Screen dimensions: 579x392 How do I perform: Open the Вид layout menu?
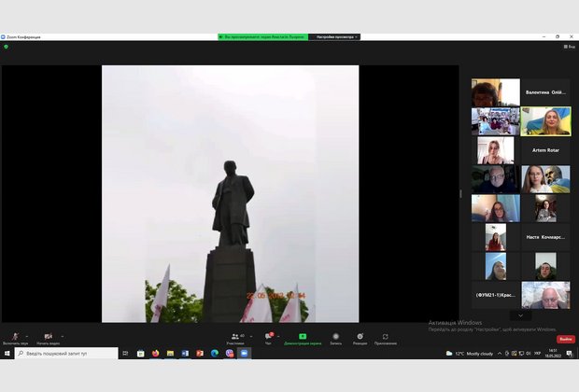click(568, 46)
